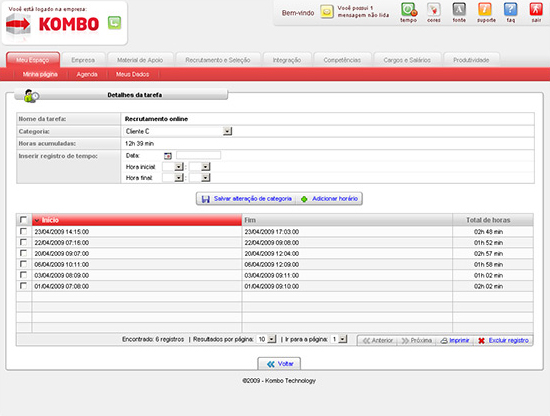Open the Resultados por página dropdown

(x=272, y=339)
